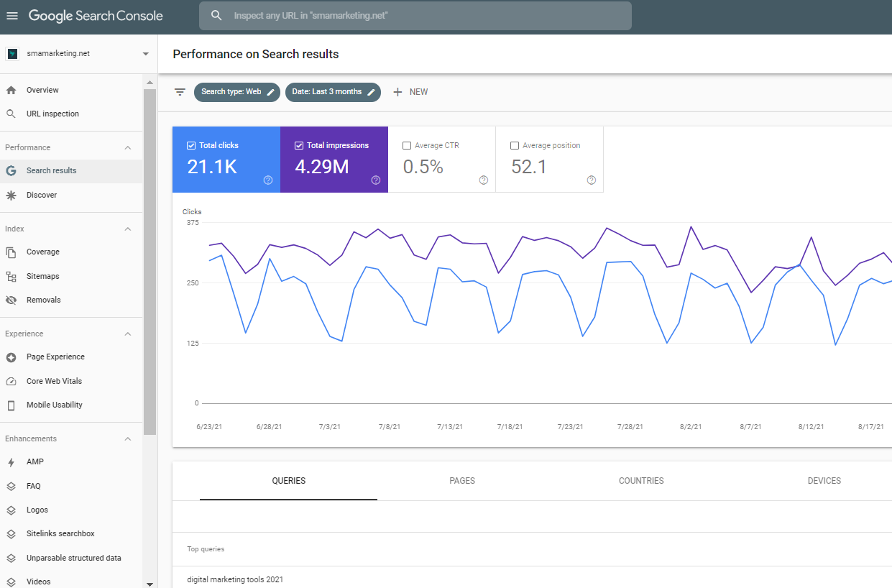Click the AMP lightning bolt icon
Screen dimensions: 892x588
click(11, 462)
